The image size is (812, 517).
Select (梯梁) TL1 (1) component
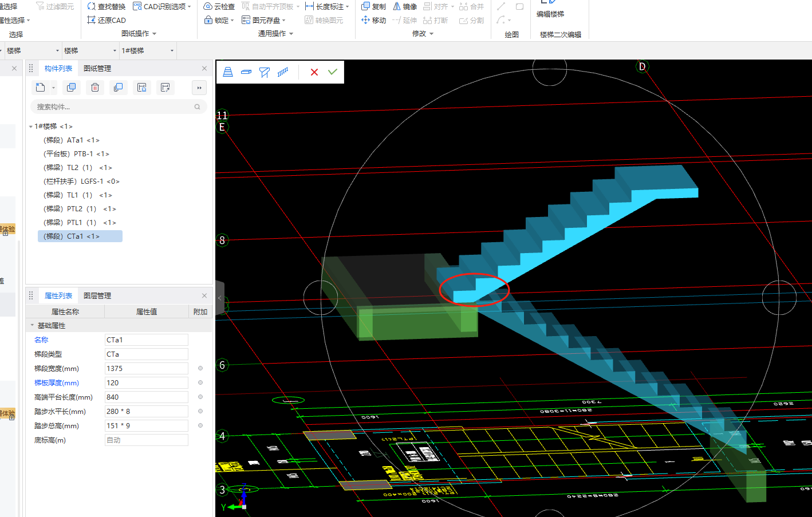click(x=78, y=195)
